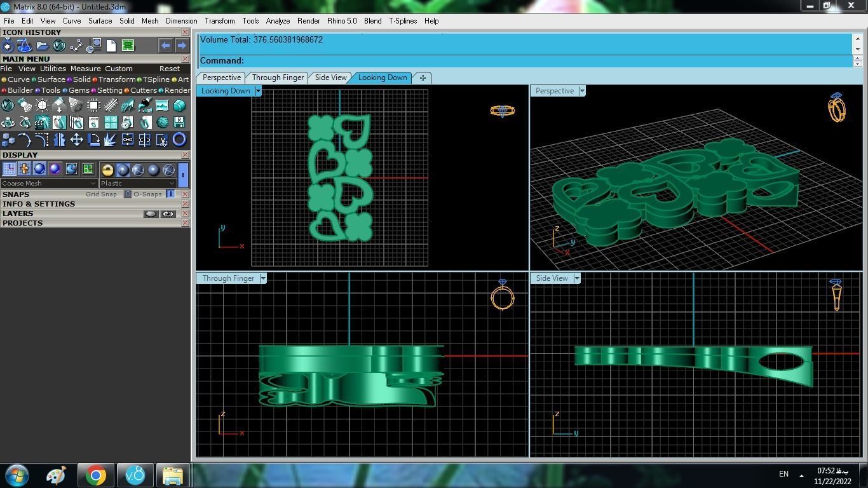
Task: Open the Analyze menu in the menu bar
Action: pos(278,21)
